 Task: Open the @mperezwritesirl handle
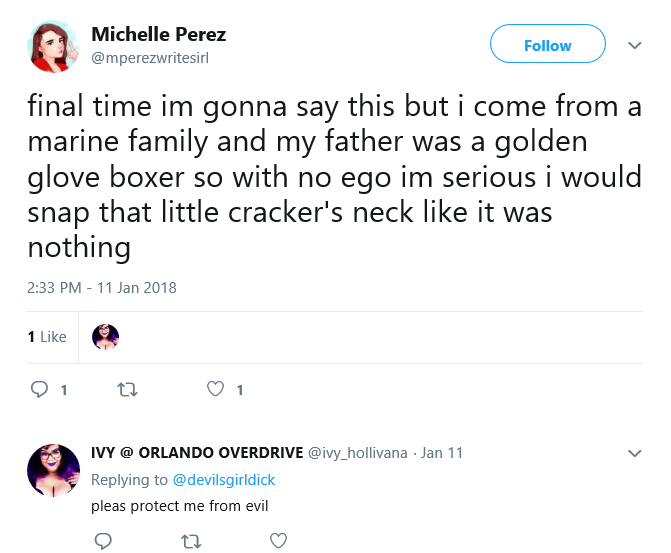coord(150,57)
